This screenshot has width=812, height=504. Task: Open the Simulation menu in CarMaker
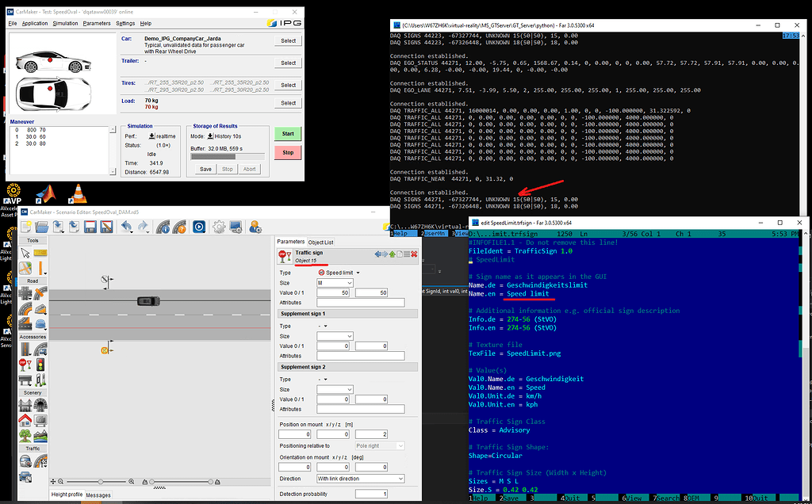tap(65, 23)
